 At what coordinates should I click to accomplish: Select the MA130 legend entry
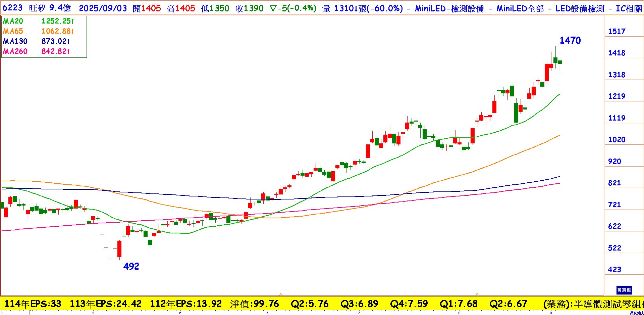[x=15, y=41]
